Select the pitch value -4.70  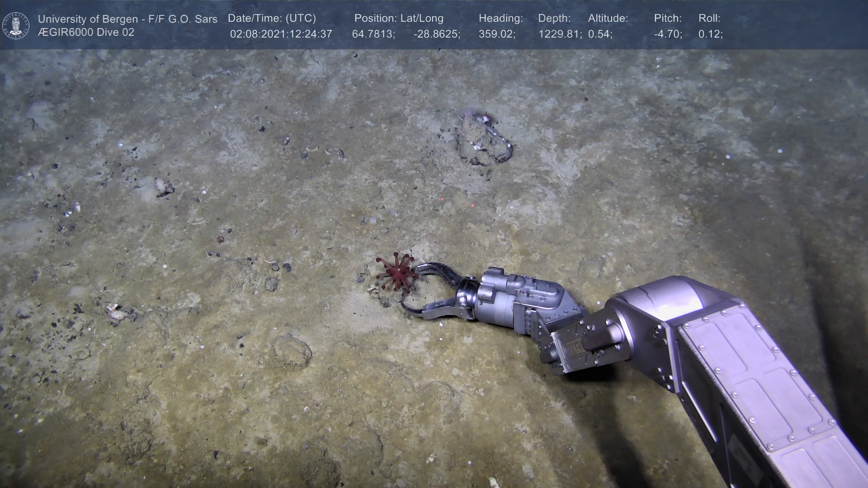tap(667, 34)
